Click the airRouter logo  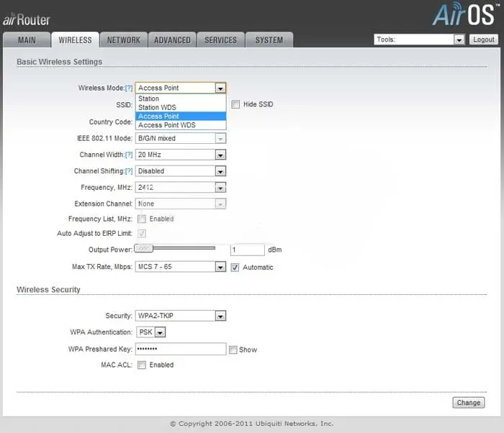pyautogui.click(x=27, y=19)
